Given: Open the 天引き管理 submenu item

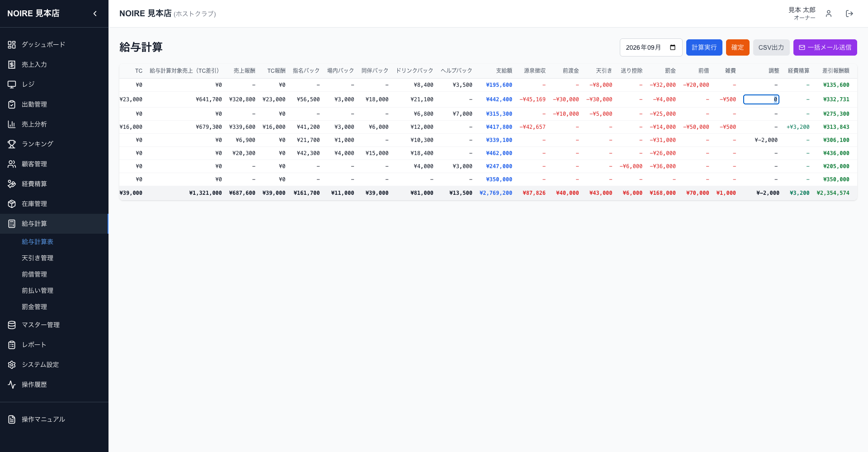Looking at the screenshot, I should click(38, 258).
